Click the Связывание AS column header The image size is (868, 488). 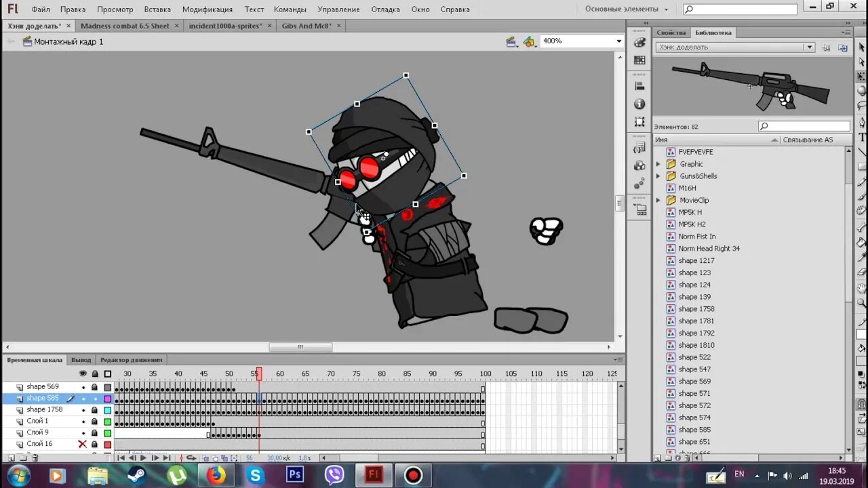click(x=808, y=140)
